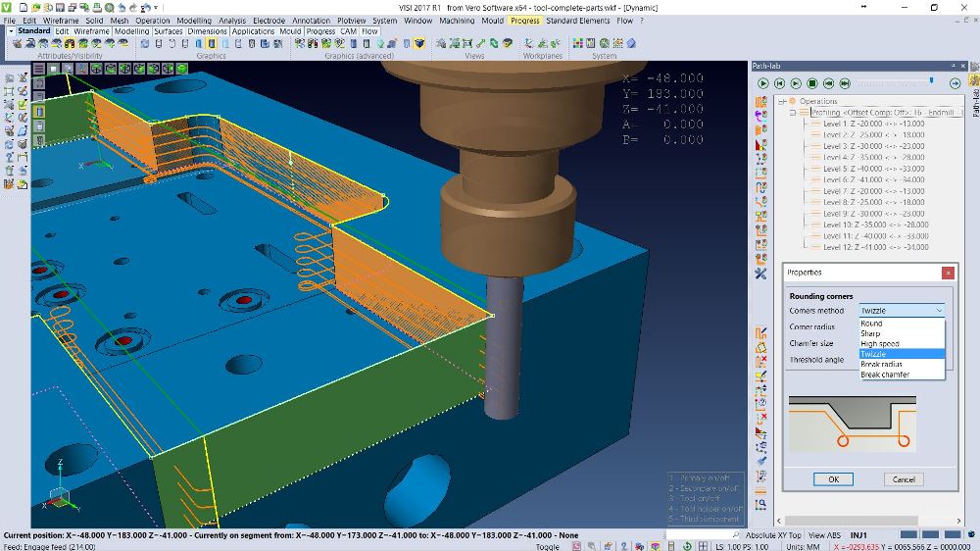Click the first icon in the Workplanes toolbar group
This screenshot has height=551, width=980.
(x=530, y=43)
